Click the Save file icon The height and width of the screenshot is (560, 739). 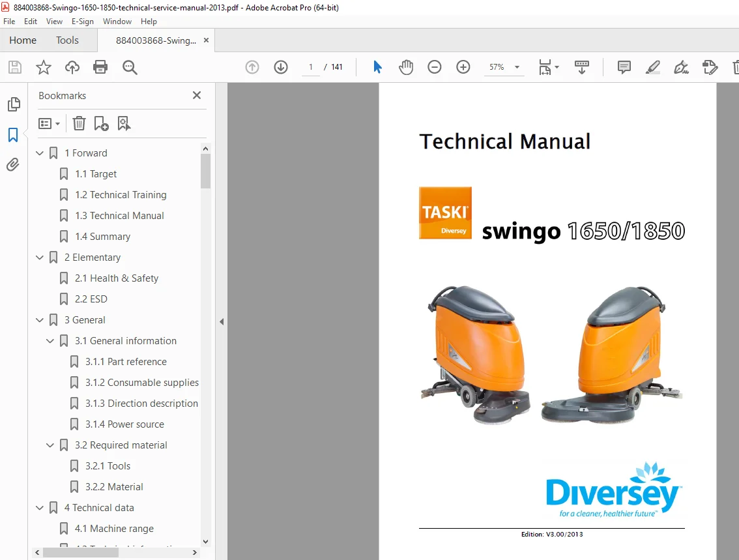(14, 67)
